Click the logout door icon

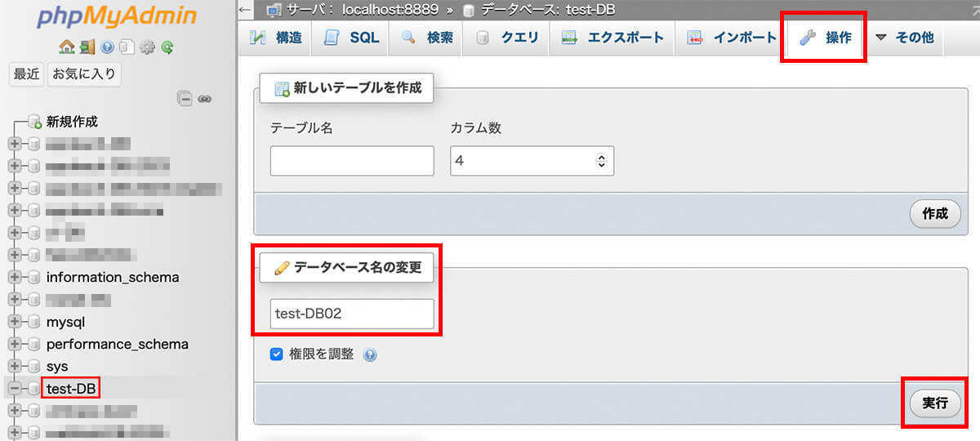point(87,47)
